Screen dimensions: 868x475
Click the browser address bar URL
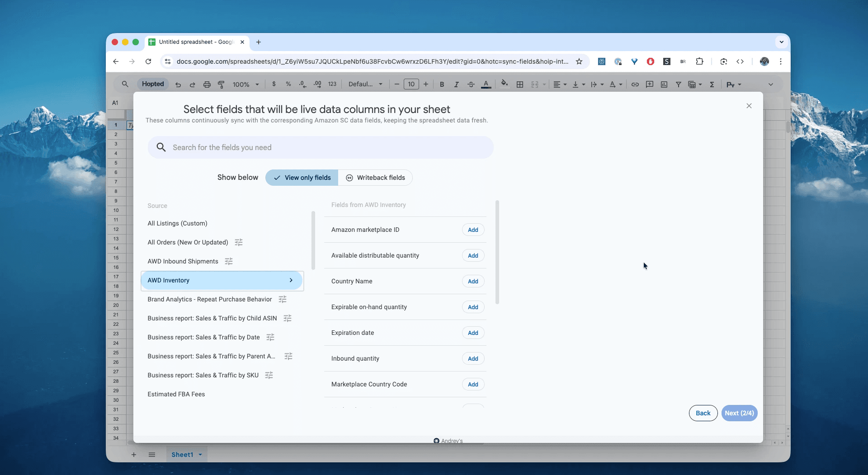click(x=373, y=61)
